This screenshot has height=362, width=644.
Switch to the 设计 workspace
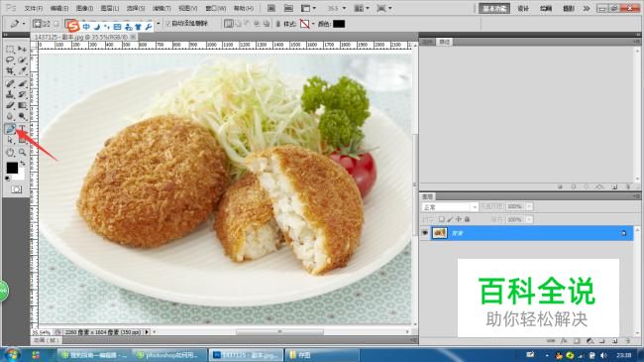(x=523, y=8)
